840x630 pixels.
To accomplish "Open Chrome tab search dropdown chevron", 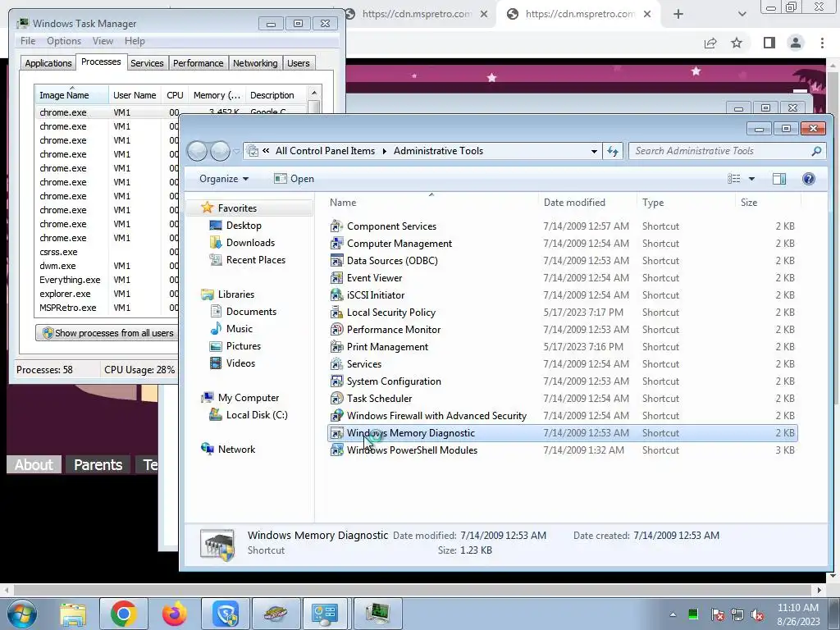I will [742, 14].
